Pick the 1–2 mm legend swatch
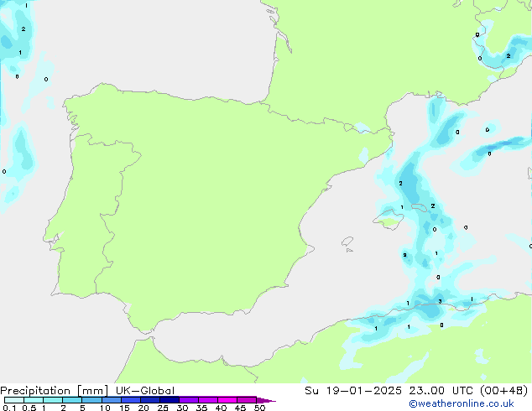The width and height of the screenshot is (532, 411). pyautogui.click(x=53, y=400)
